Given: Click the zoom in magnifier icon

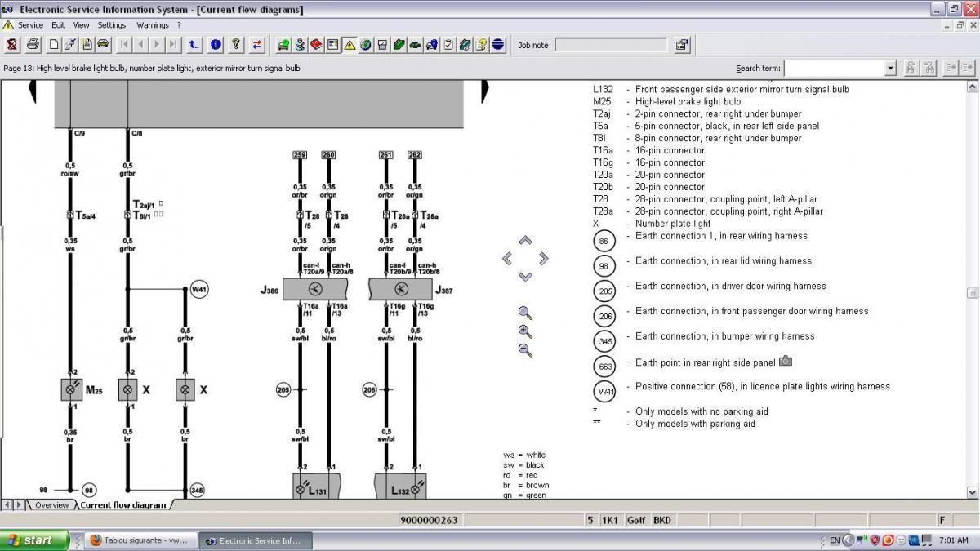Looking at the screenshot, I should tap(525, 331).
